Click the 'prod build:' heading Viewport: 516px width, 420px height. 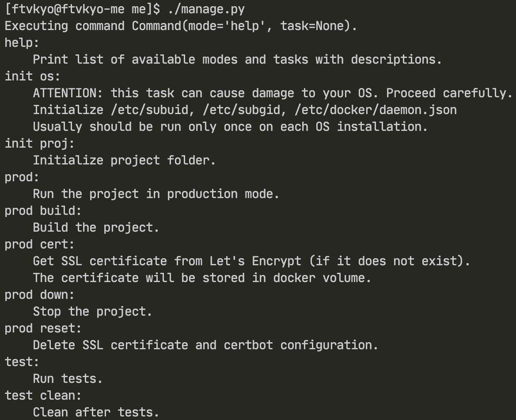[x=43, y=211]
